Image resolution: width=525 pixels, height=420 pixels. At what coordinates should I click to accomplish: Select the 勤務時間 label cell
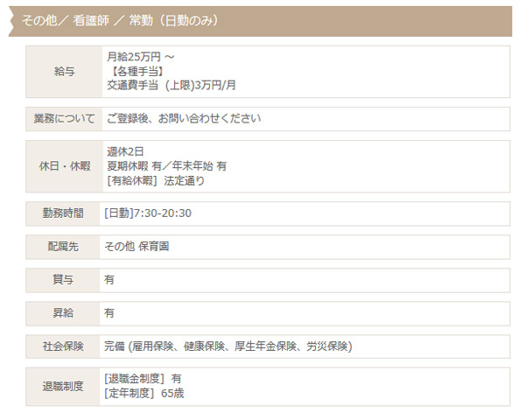point(63,213)
